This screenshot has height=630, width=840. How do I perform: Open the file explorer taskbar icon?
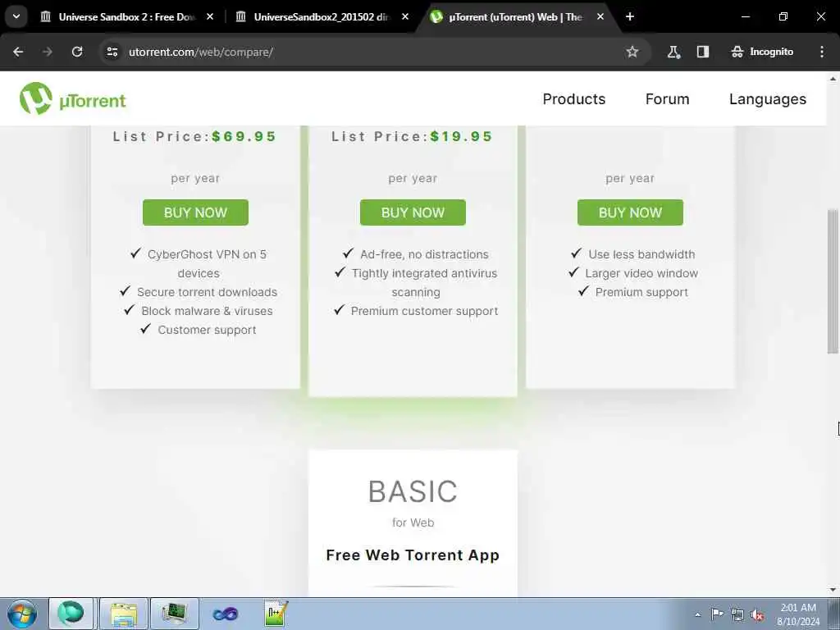(124, 614)
